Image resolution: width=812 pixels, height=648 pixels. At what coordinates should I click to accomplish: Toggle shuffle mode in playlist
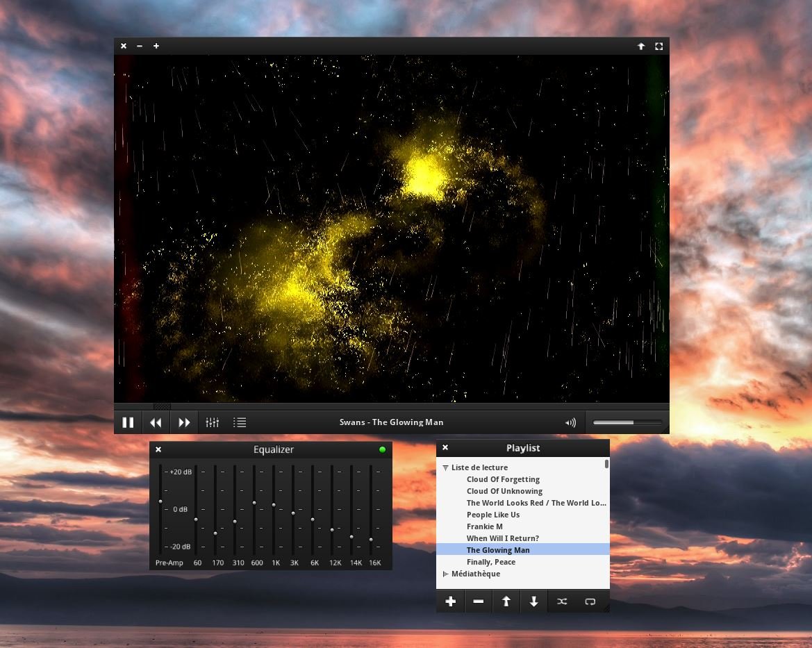(x=562, y=601)
